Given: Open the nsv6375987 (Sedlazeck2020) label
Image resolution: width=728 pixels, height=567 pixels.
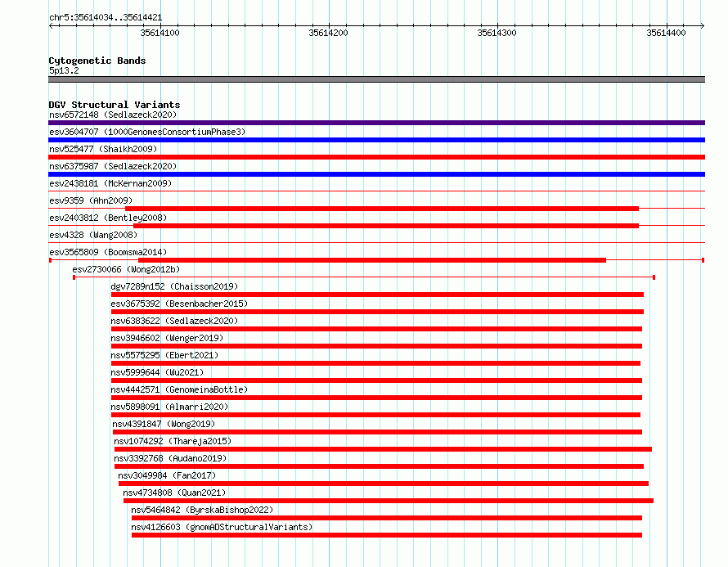Looking at the screenshot, I should click(x=113, y=166).
